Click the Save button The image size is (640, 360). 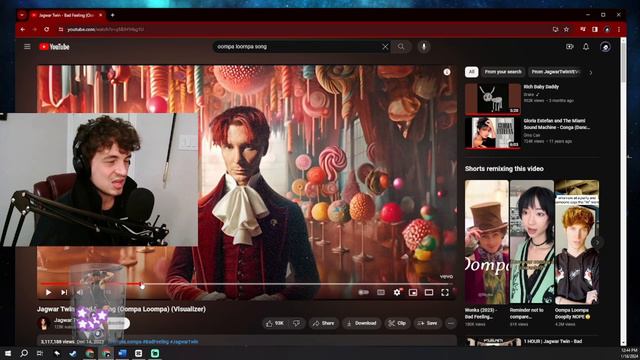coord(428,323)
